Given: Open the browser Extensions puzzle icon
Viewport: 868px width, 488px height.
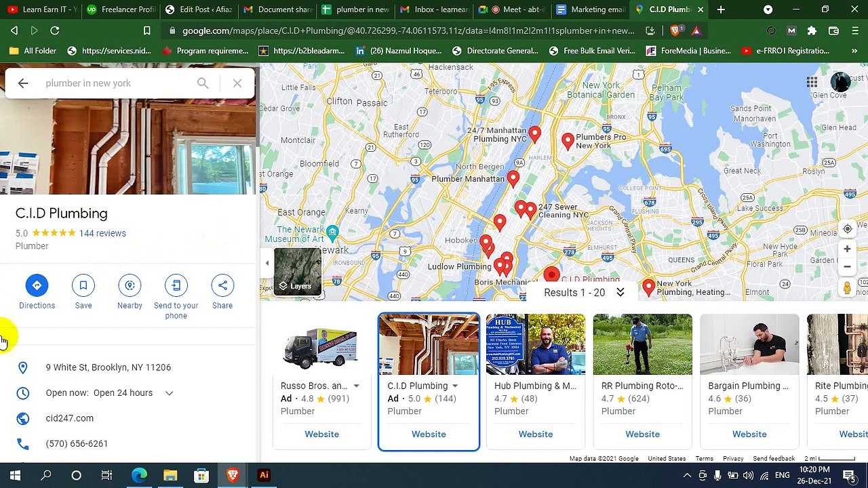Looking at the screenshot, I should click(812, 30).
